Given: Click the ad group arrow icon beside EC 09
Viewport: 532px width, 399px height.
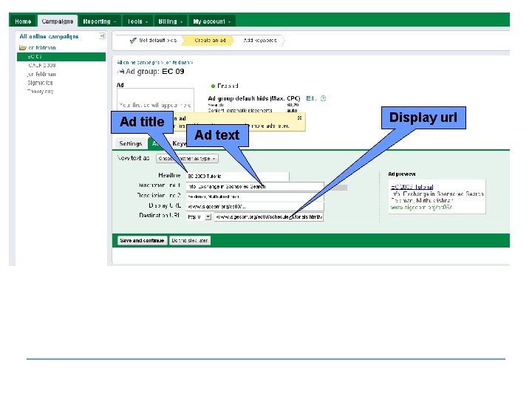Looking at the screenshot, I should click(120, 71).
